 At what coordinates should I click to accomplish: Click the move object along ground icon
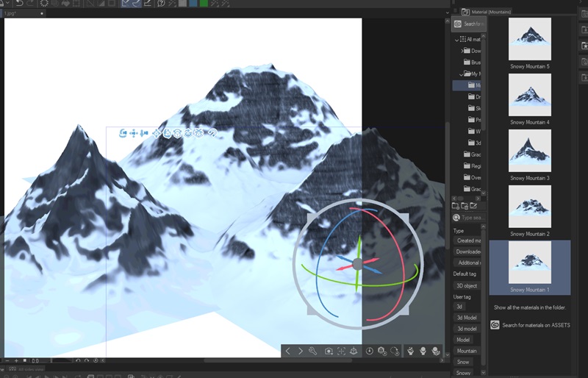198,133
